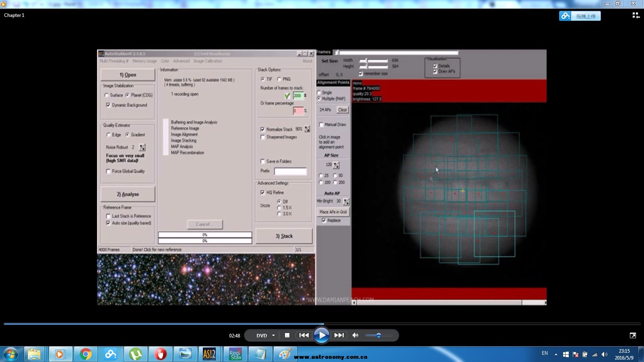Click the Prefix text field

pyautogui.click(x=290, y=171)
